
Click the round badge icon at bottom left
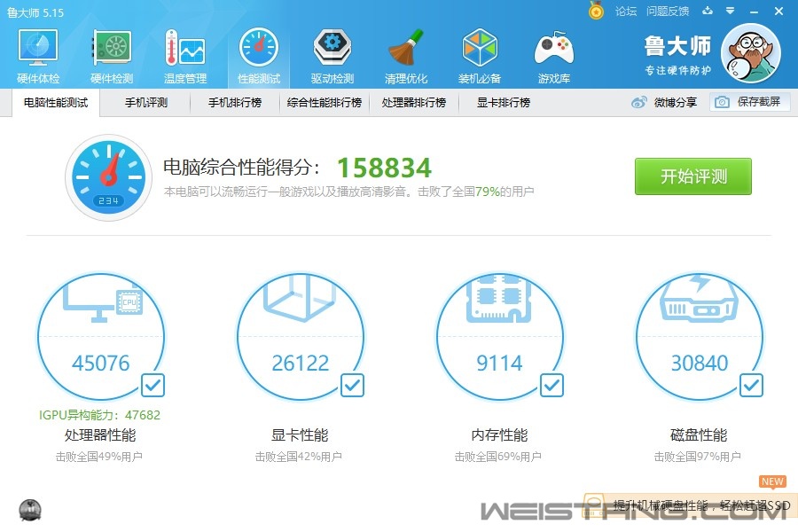click(x=30, y=510)
